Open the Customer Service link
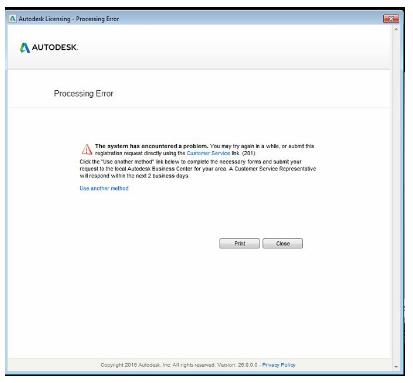Viewport: 413px width, 383px height. [208, 153]
